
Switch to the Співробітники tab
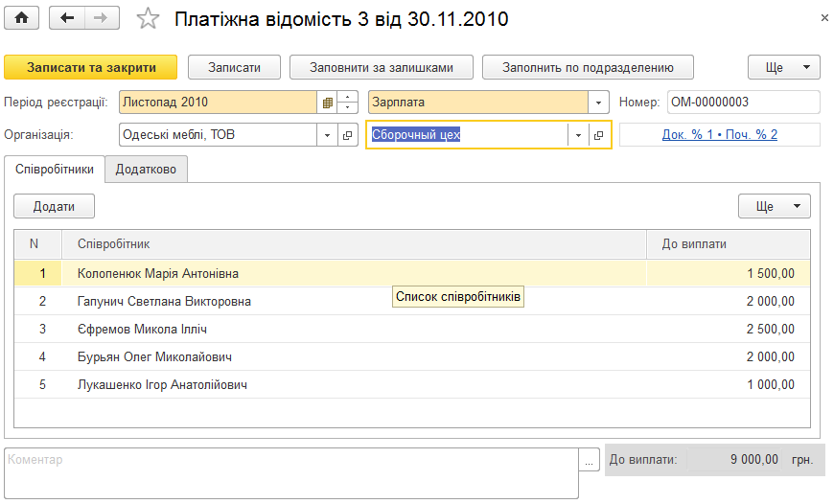coord(55,169)
